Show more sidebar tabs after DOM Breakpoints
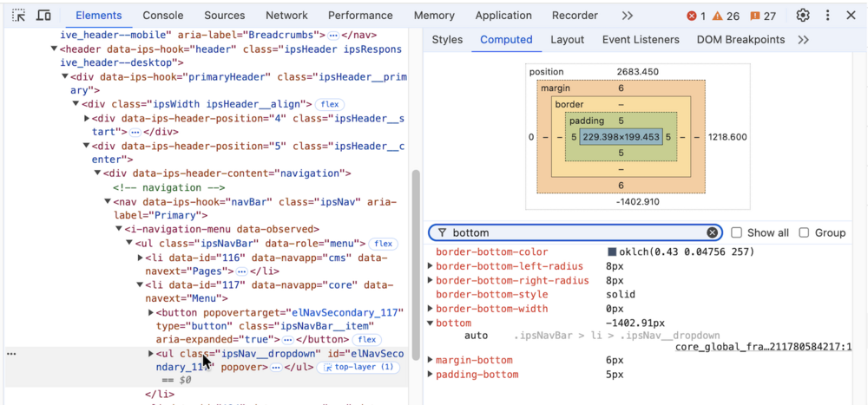Image resolution: width=868 pixels, height=405 pixels. click(x=803, y=40)
